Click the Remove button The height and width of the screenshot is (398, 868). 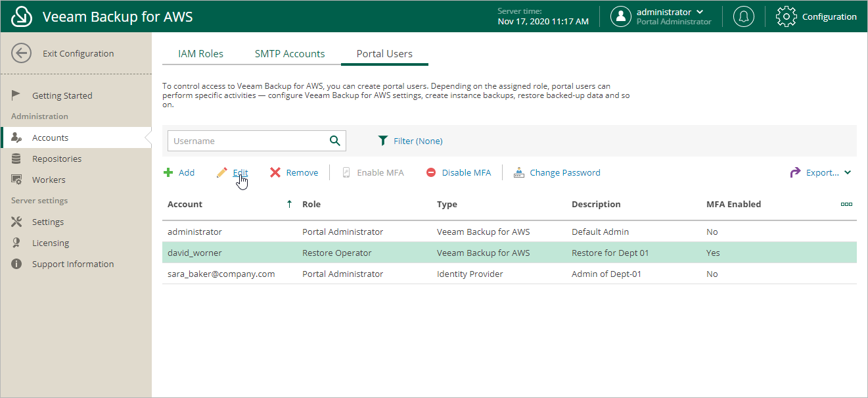click(x=294, y=172)
